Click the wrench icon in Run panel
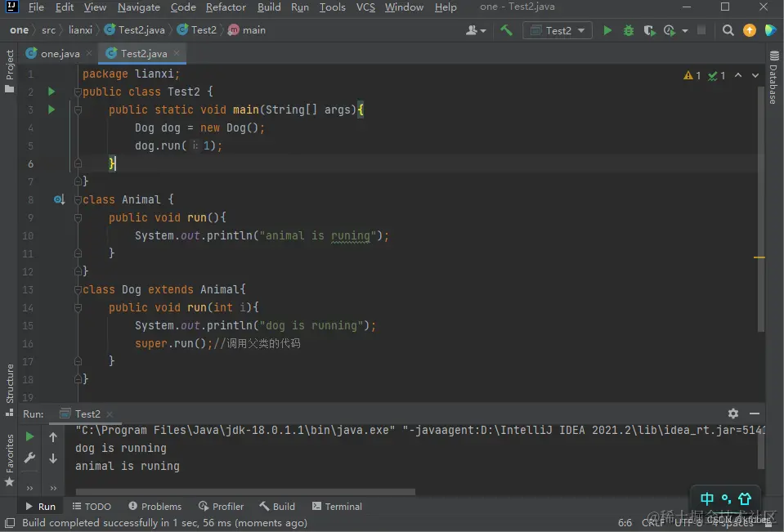The width and height of the screenshot is (784, 532). click(x=30, y=458)
